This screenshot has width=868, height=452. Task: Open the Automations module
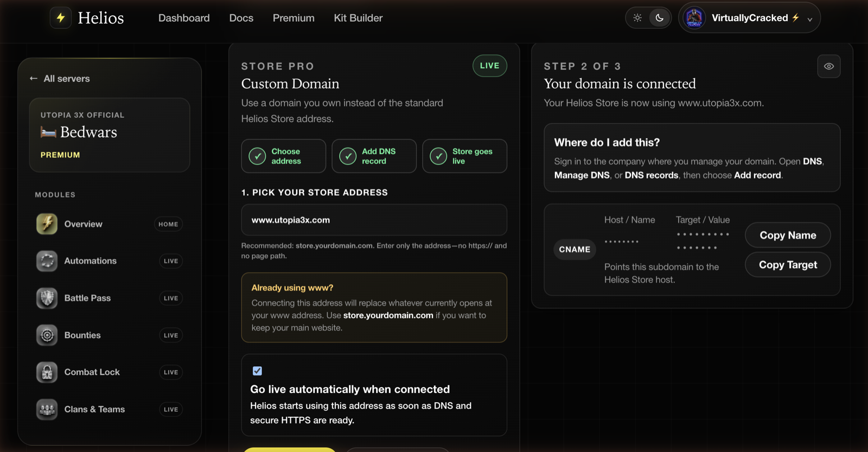[109, 261]
